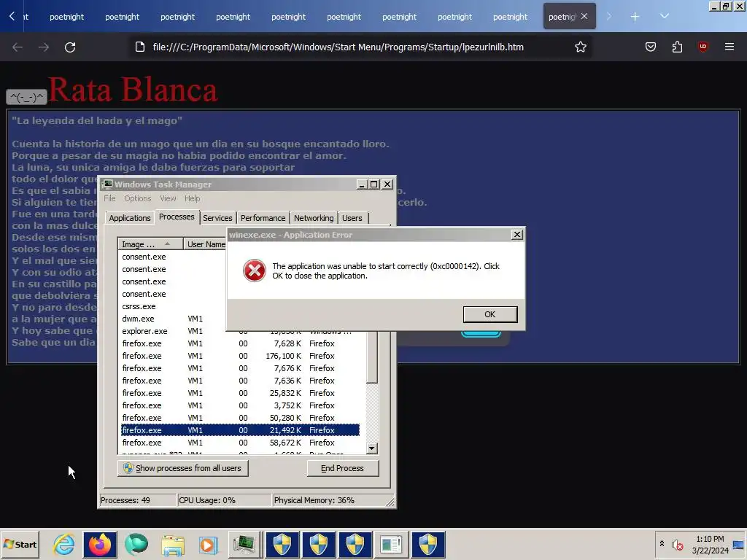Click the Start button on the taskbar

20,544
